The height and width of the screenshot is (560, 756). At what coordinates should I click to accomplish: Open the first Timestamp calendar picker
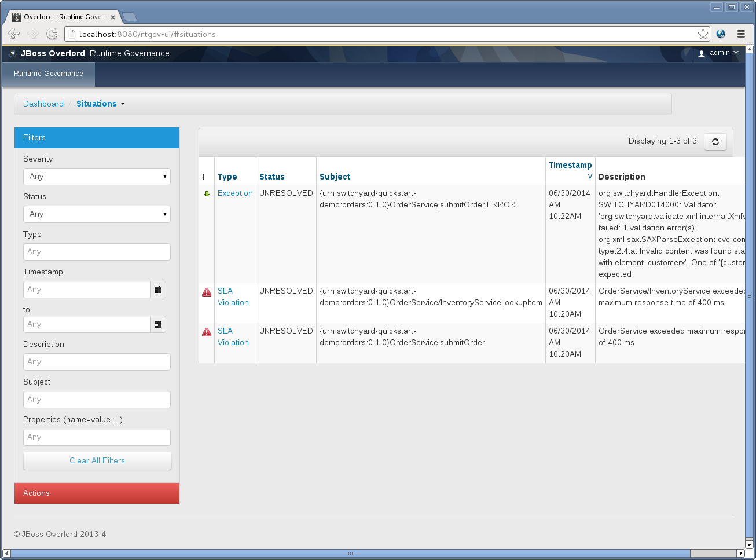pos(157,290)
